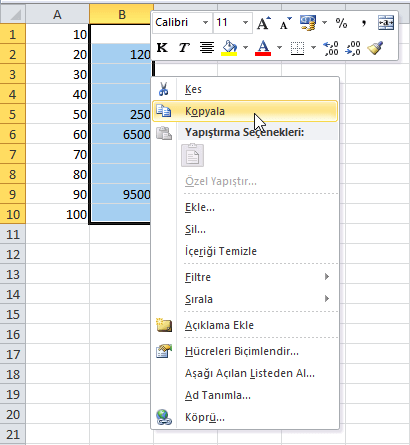Choose Ad Tanımla... entry
410x445 pixels.
[245, 395]
